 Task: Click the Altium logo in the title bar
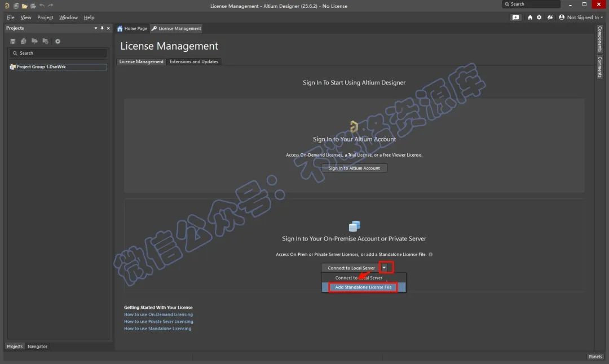pyautogui.click(x=7, y=6)
